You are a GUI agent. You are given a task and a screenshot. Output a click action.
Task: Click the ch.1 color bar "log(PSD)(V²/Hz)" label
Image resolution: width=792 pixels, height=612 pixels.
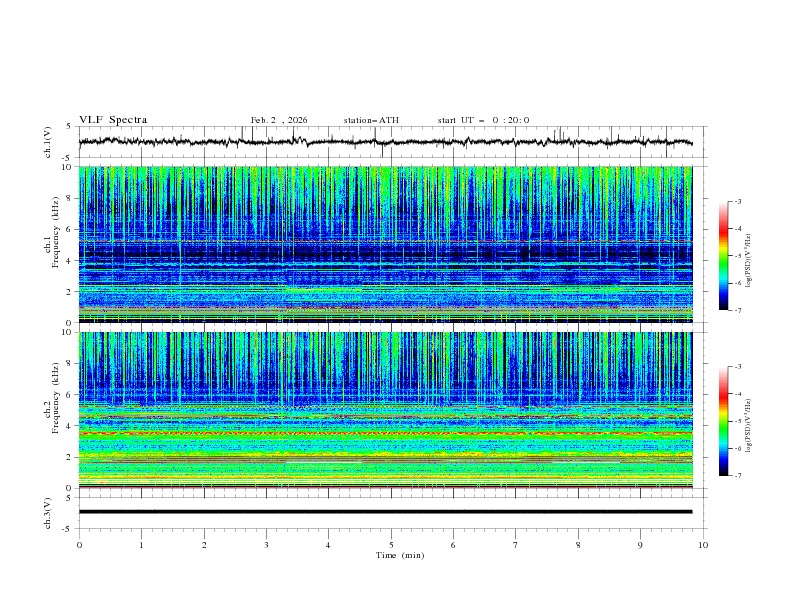[x=749, y=261]
